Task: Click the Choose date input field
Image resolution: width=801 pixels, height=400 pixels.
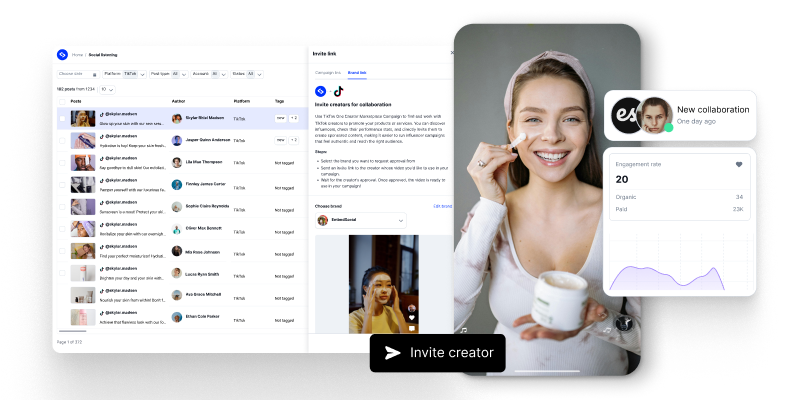Action: pyautogui.click(x=73, y=73)
